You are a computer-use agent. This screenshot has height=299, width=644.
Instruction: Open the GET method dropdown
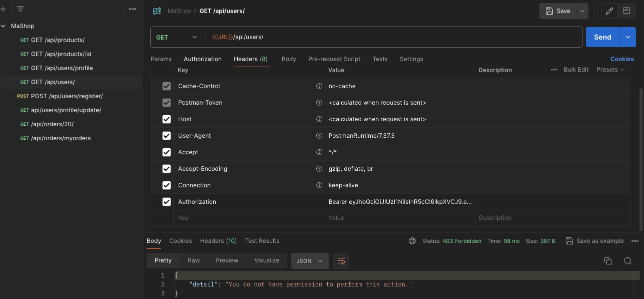[176, 37]
